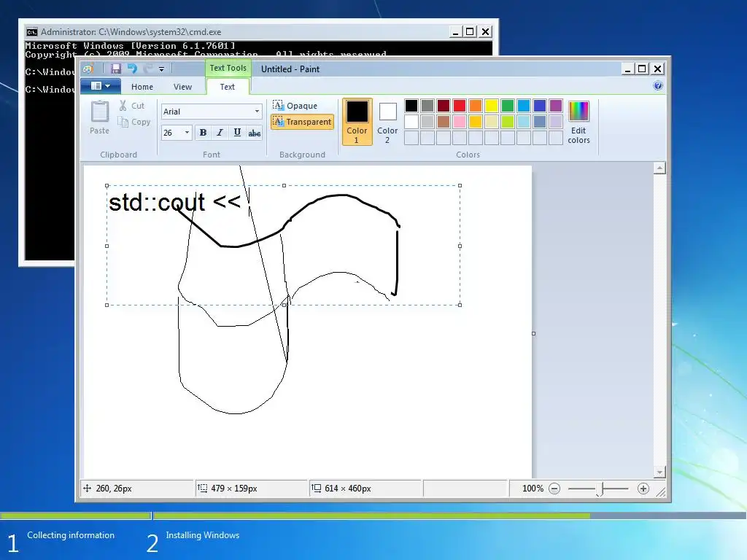Pick the orange color swatch
Image resolution: width=747 pixels, height=560 pixels.
pos(476,106)
